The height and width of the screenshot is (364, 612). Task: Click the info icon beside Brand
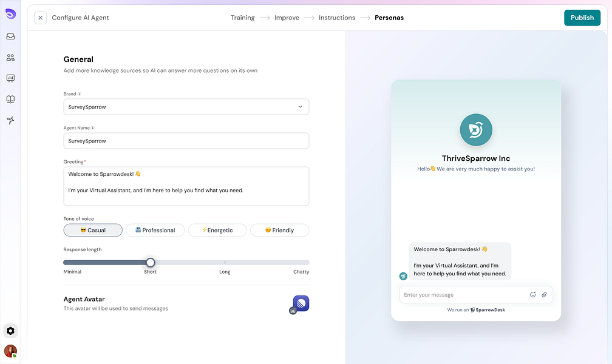(x=79, y=94)
